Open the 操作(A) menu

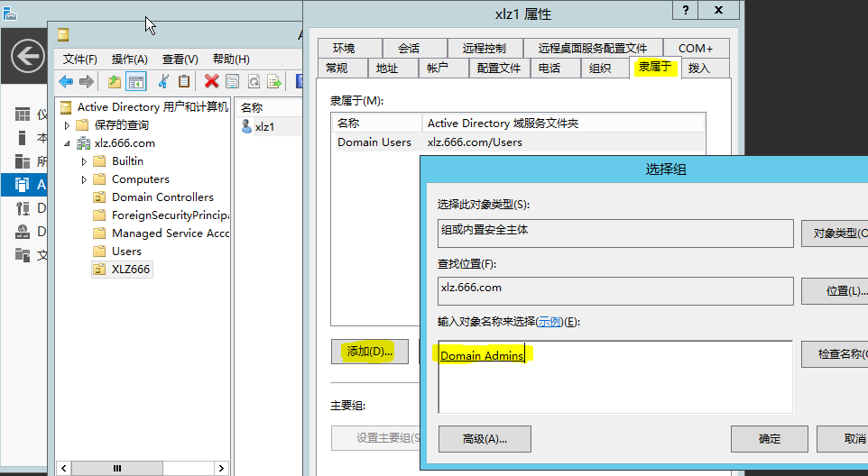(x=130, y=59)
